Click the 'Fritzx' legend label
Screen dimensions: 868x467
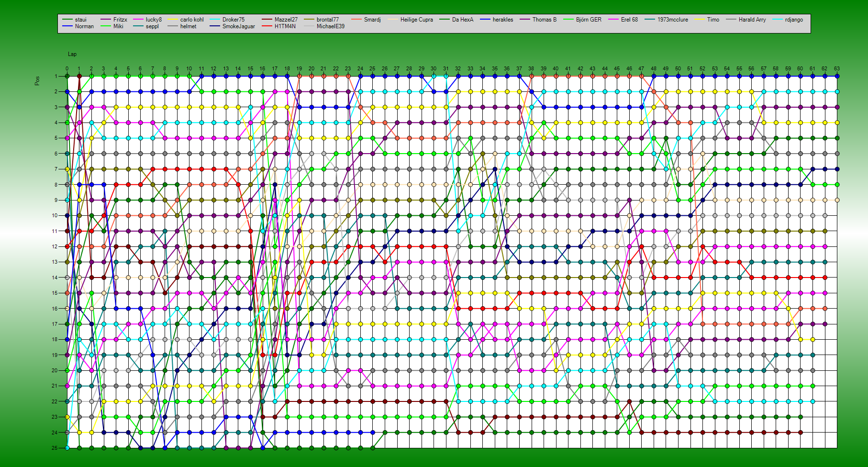pos(120,20)
